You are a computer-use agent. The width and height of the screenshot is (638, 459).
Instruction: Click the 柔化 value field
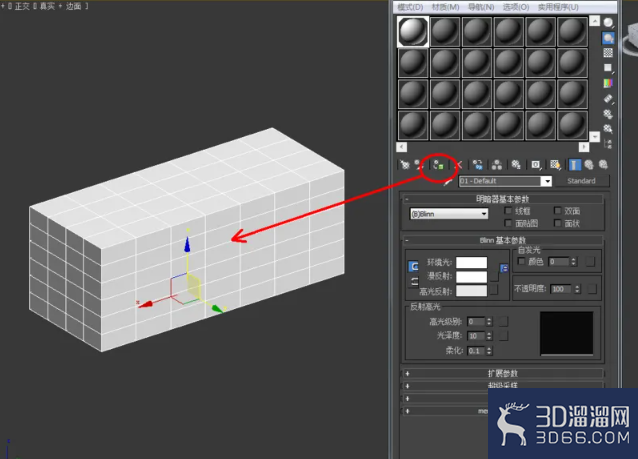coord(476,350)
